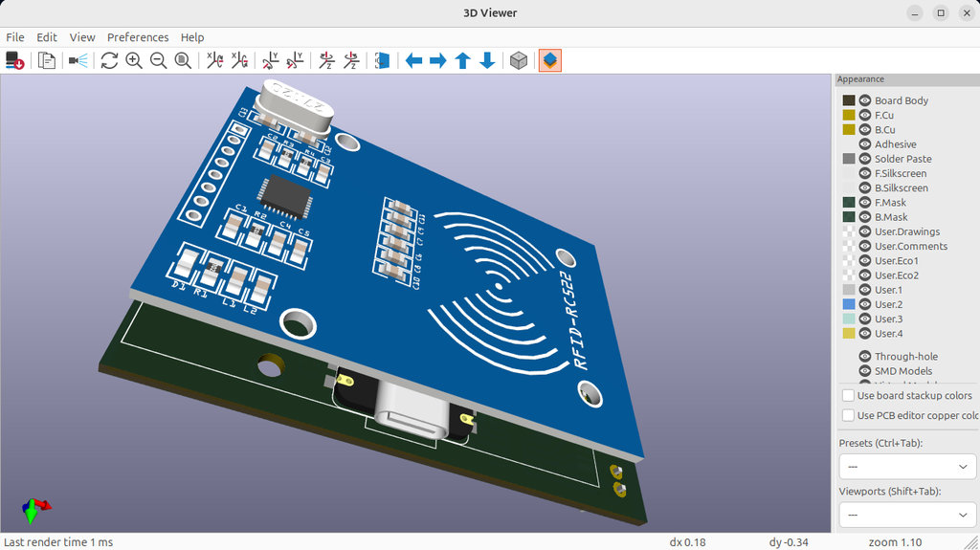Viewport: 980px width, 550px height.
Task: Toggle F.Mask visibility eye
Action: (865, 203)
